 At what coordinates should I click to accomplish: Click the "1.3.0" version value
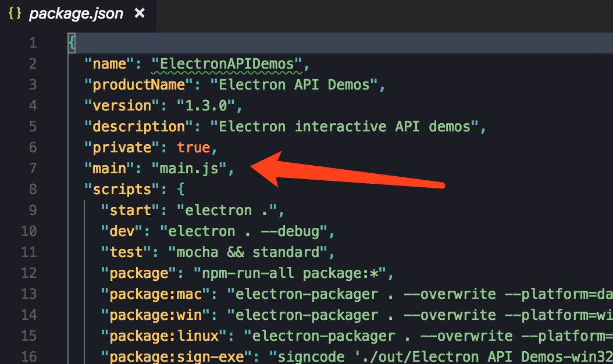206,106
